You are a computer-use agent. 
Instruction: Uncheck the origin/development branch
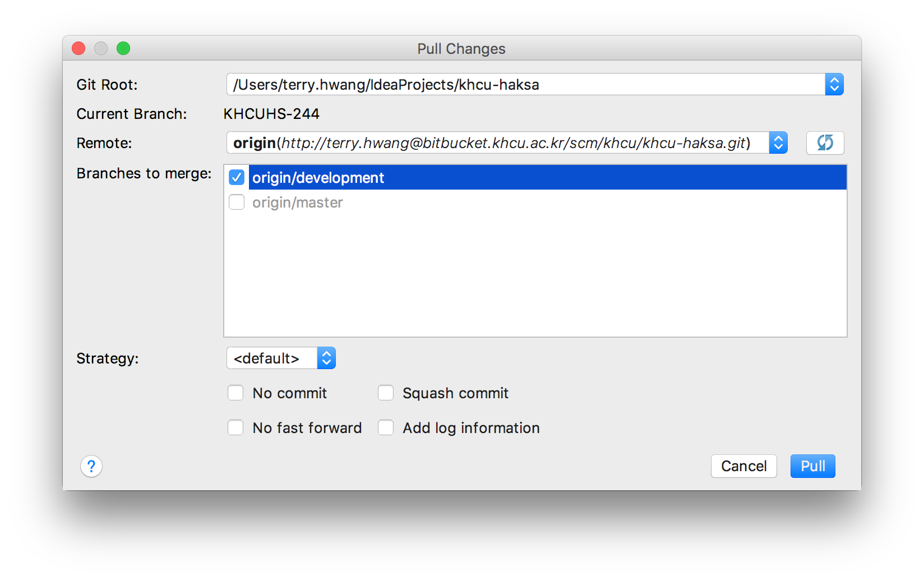pos(237,177)
